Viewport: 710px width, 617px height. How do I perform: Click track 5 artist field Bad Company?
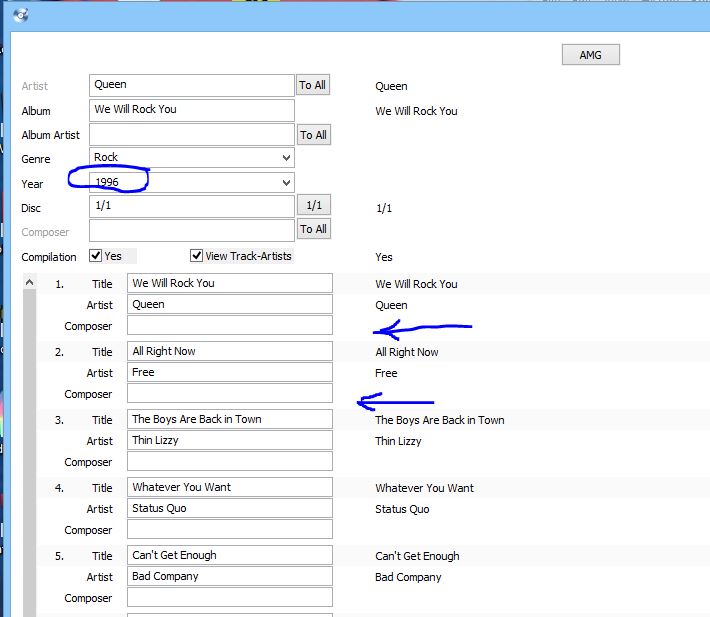(229, 577)
